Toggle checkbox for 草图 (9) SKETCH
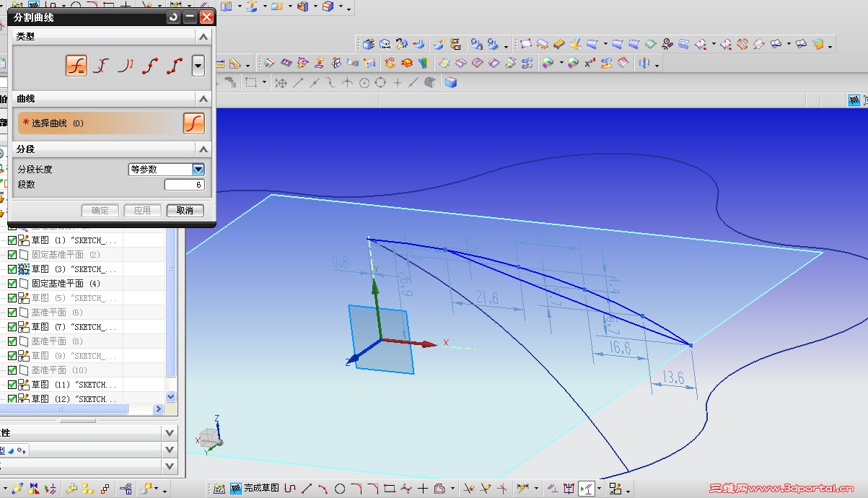 [12, 356]
